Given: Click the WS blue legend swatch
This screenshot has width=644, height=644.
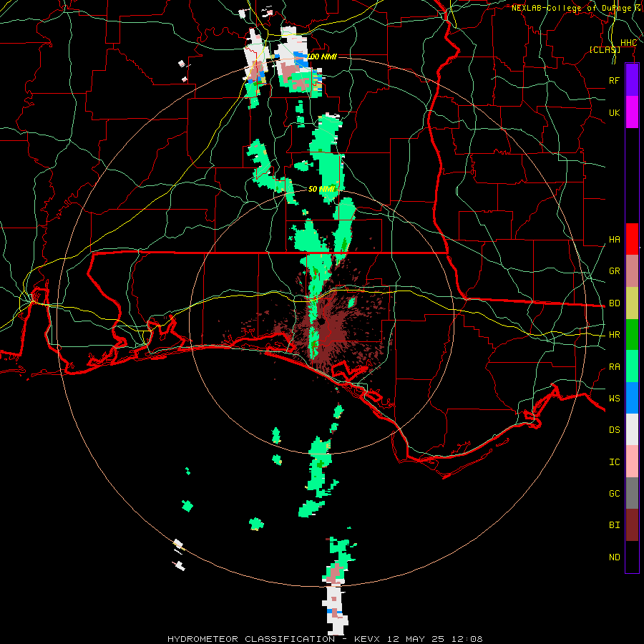Looking at the screenshot, I should click(x=632, y=398).
